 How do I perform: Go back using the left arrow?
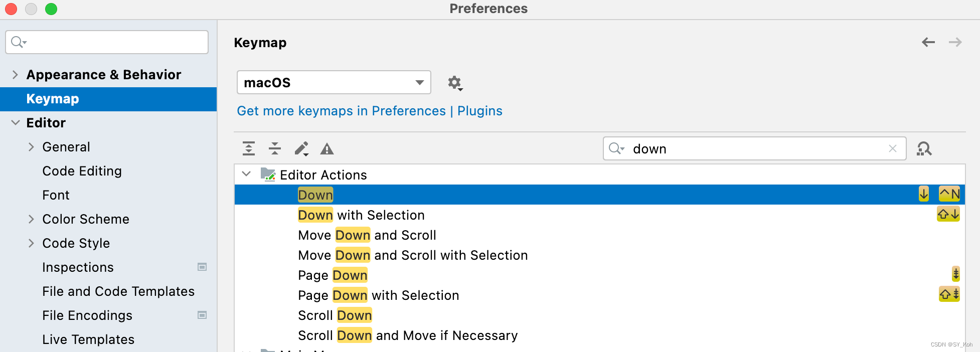click(x=928, y=42)
